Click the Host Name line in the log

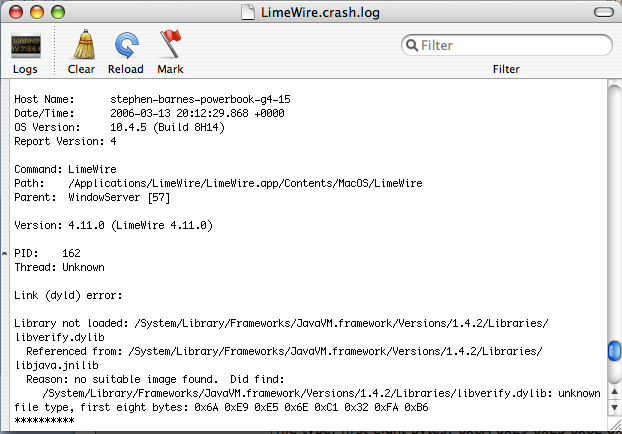(x=152, y=99)
